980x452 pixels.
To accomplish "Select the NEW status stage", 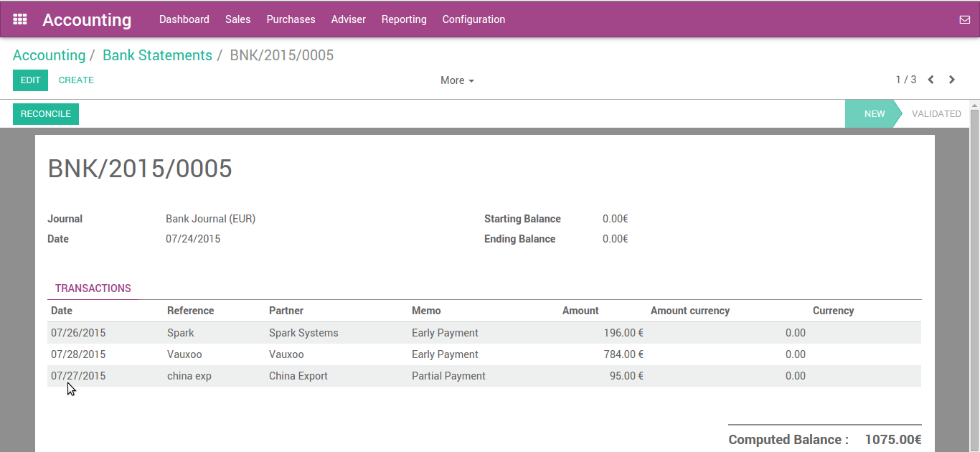I will [x=874, y=113].
